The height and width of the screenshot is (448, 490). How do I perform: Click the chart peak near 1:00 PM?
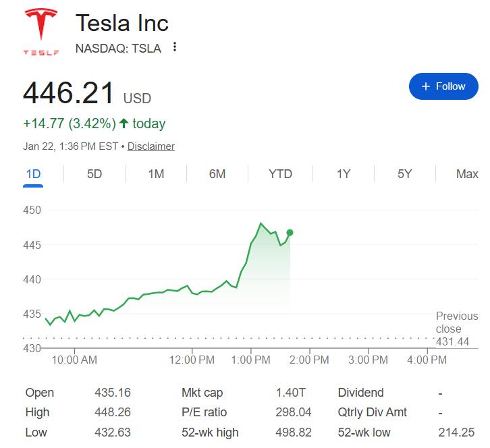[x=261, y=223]
